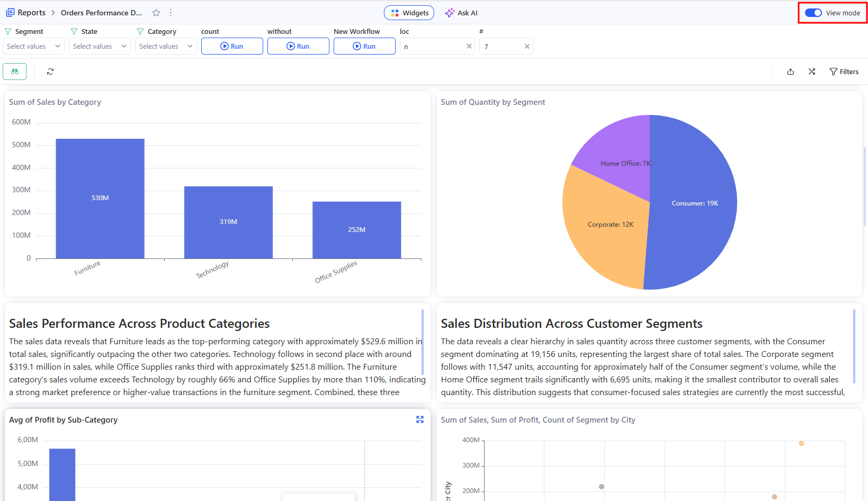Open the three-dot dashboard options menu

click(x=171, y=12)
